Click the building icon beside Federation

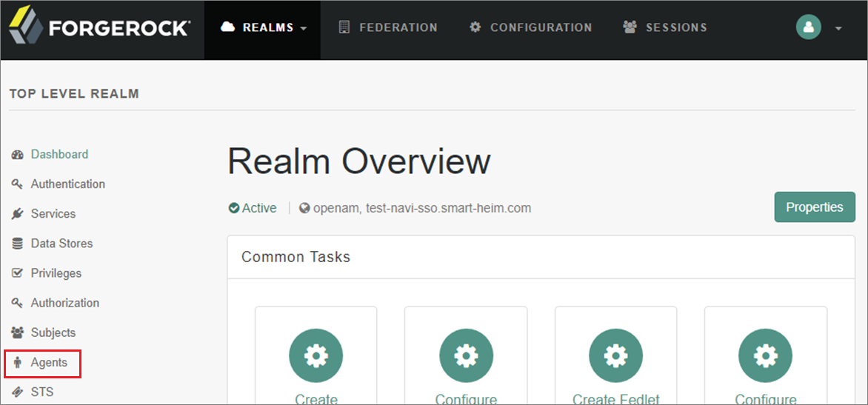[x=344, y=27]
